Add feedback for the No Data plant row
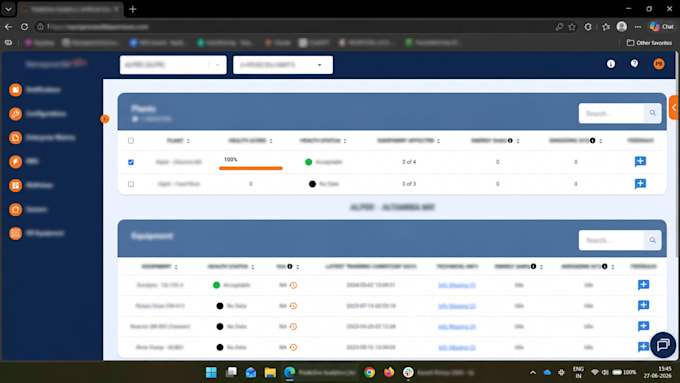This screenshot has width=680, height=383. 640,183
